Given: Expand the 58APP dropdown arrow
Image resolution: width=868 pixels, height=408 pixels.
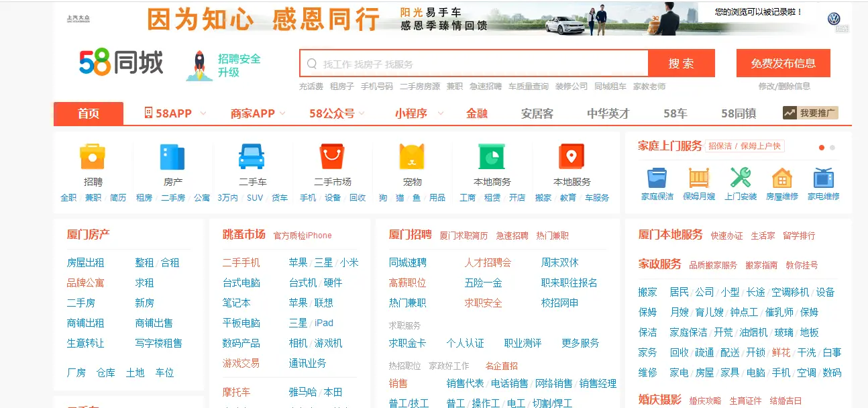Looking at the screenshot, I should click(203, 113).
